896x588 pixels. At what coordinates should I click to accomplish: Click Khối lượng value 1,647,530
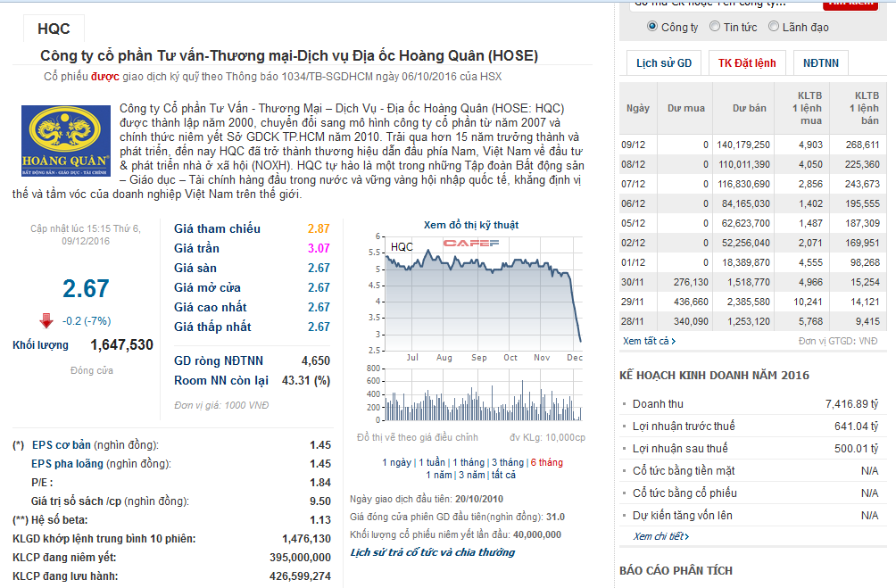click(121, 344)
